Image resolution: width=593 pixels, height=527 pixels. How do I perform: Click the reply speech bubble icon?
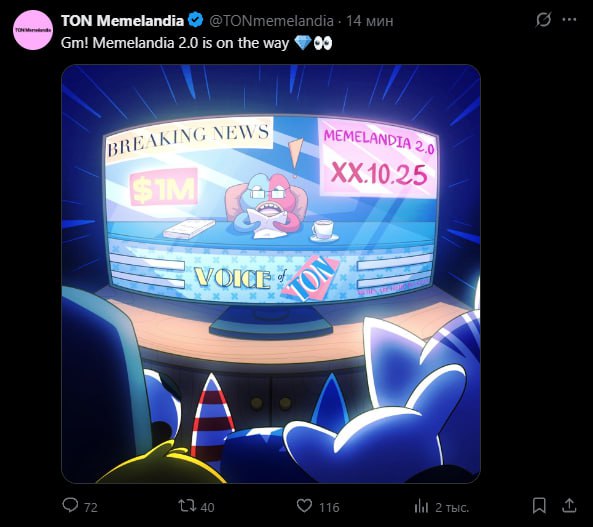coord(70,505)
